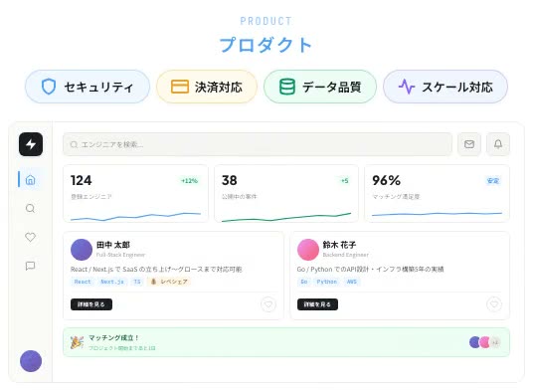Click the activity pulse icon in スケール対応 pill
533x392 pixels.
(x=407, y=87)
